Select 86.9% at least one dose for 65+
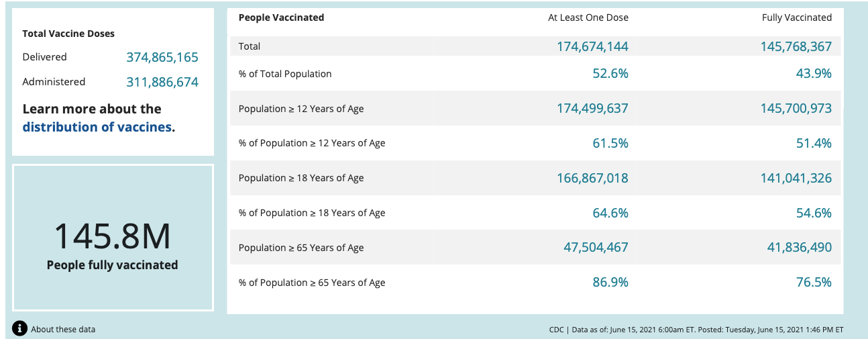868x339 pixels. pyautogui.click(x=610, y=283)
